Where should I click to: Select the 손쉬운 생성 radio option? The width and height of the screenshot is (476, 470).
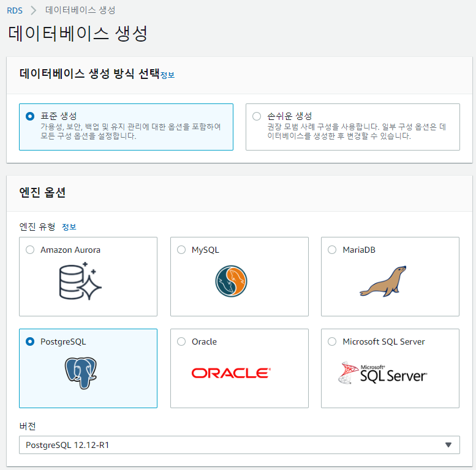point(257,116)
